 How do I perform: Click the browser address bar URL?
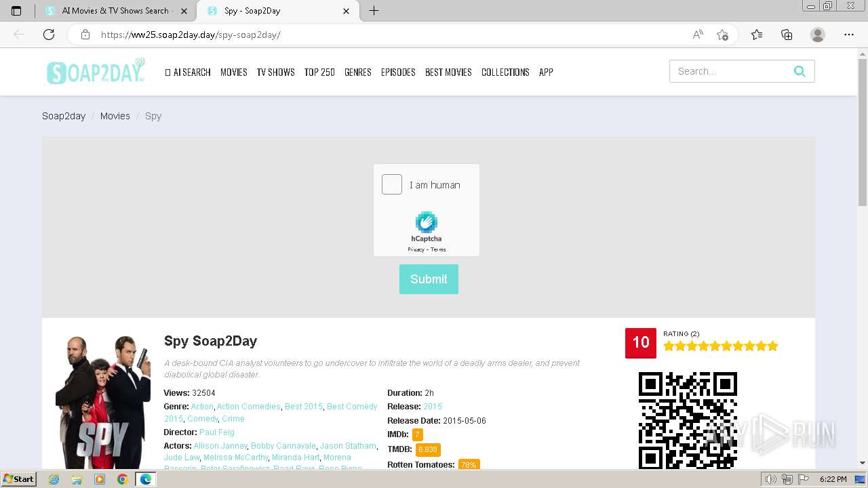(x=191, y=35)
